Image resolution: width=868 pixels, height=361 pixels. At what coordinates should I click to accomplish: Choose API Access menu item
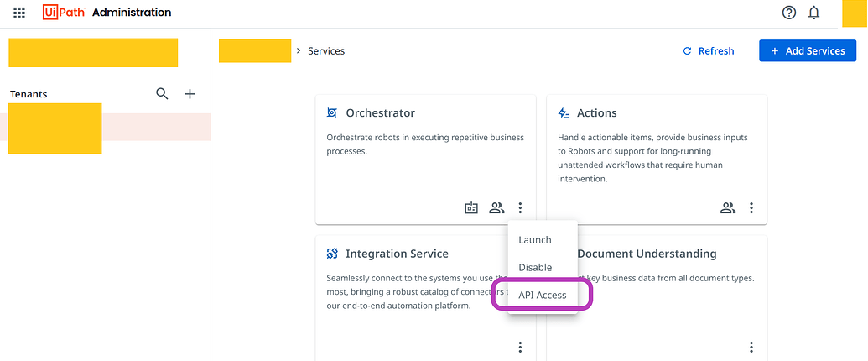pyautogui.click(x=543, y=296)
